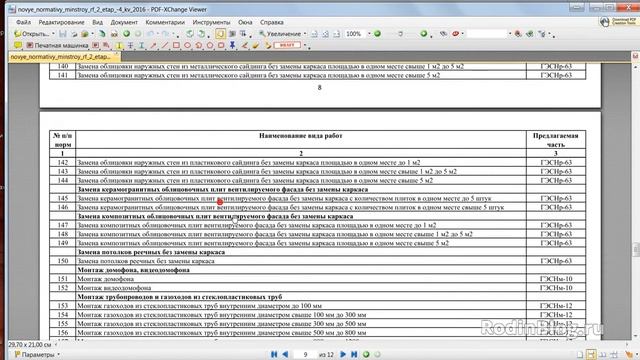Click the green round go-forward view icon
Viewport: 640px width, 360px height.
click(127, 34)
